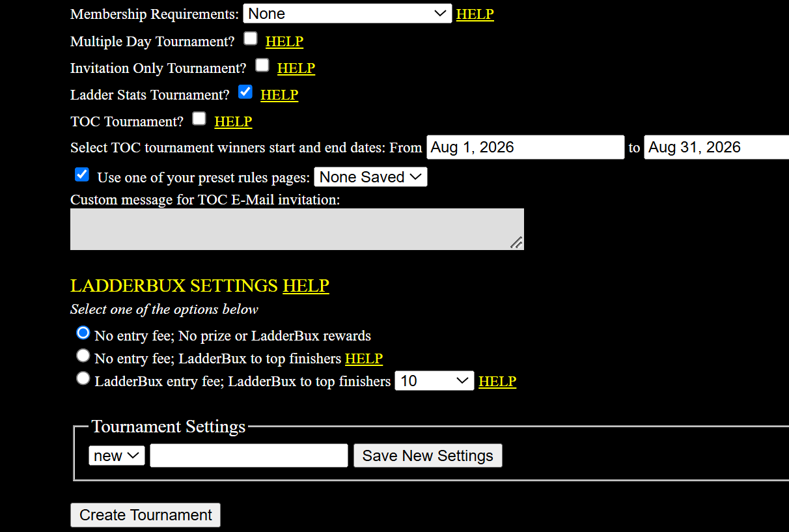Click the Tournament Settings name text field
This screenshot has height=532, width=789.
[249, 456]
